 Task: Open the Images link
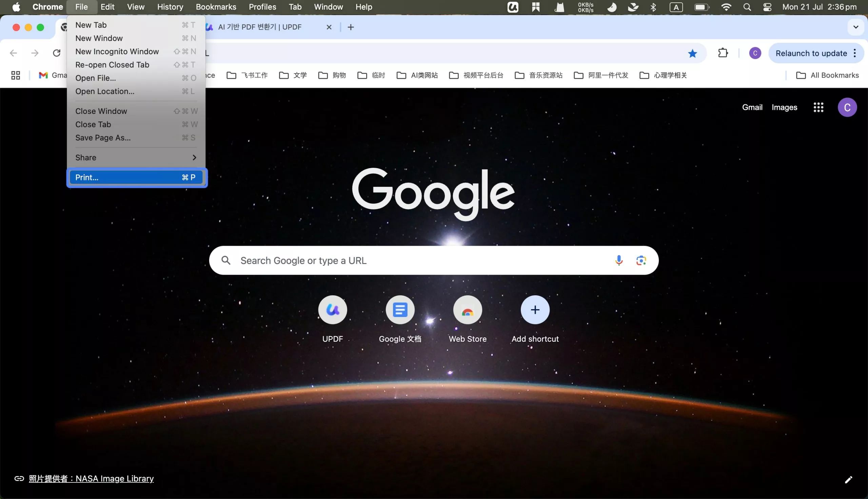[x=784, y=107]
